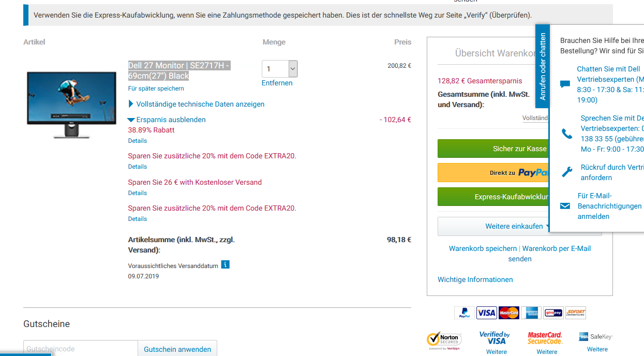Click the Verified by VISA logo
The height and width of the screenshot is (356, 644).
pyautogui.click(x=495, y=338)
